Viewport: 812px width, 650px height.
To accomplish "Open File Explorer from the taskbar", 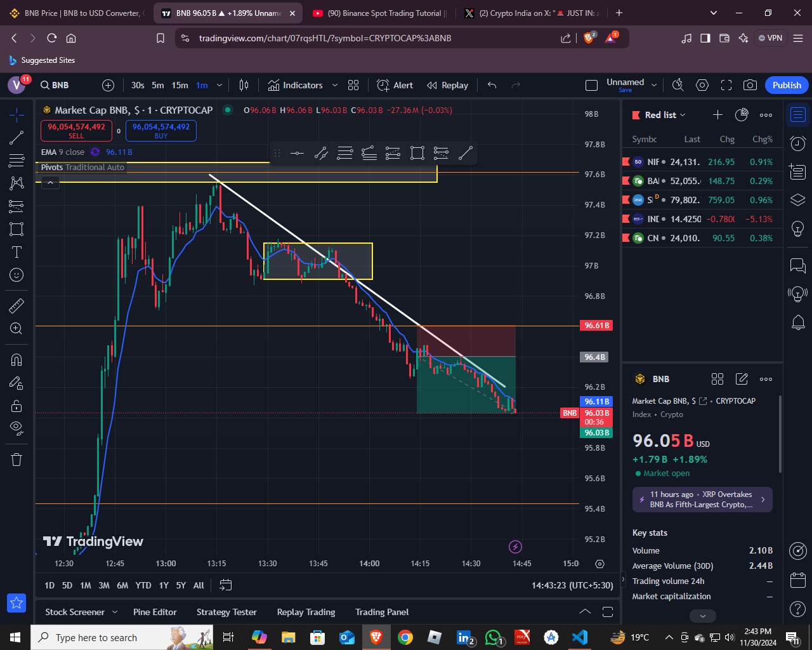I will coord(289,637).
